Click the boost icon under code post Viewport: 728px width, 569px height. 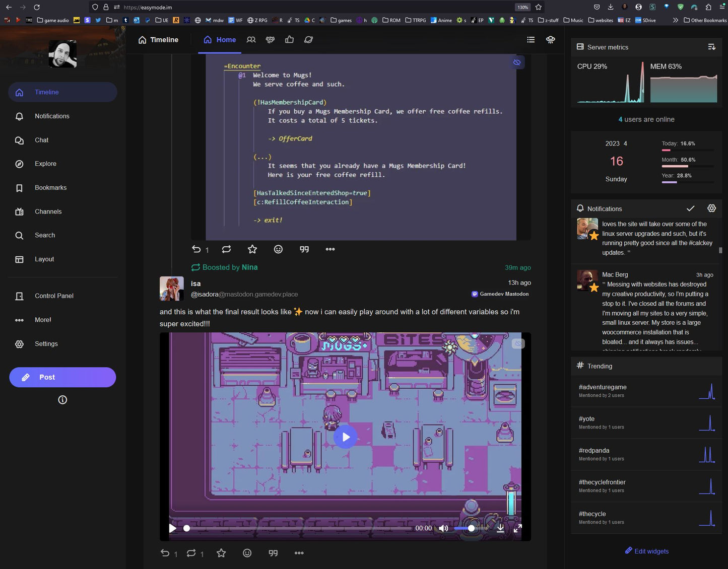tap(226, 249)
